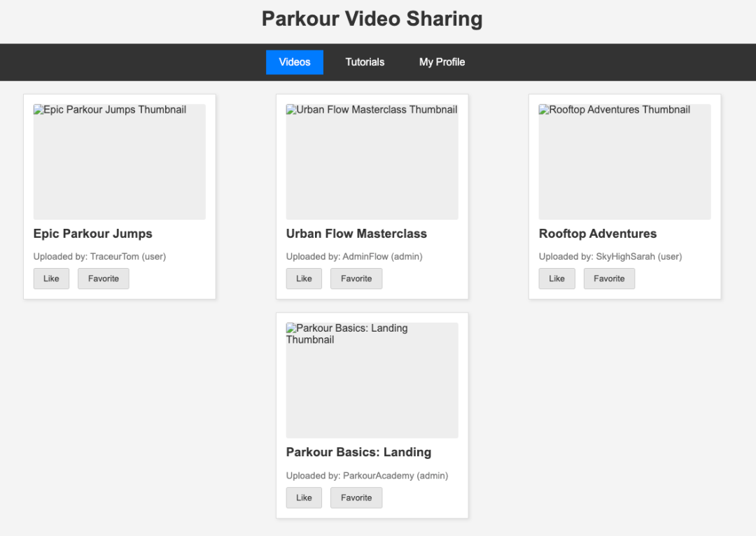Like the Parkour Basics: Landing video
Image resolution: width=756 pixels, height=536 pixels.
pos(304,498)
